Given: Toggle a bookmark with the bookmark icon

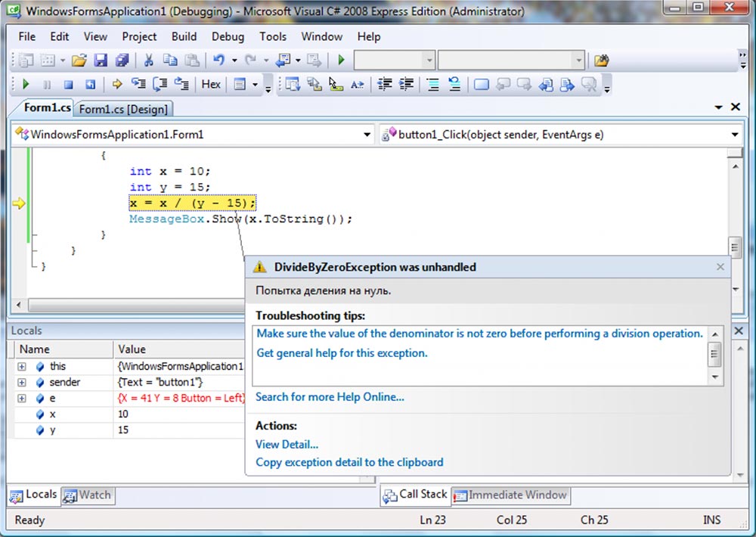Looking at the screenshot, I should [x=481, y=85].
